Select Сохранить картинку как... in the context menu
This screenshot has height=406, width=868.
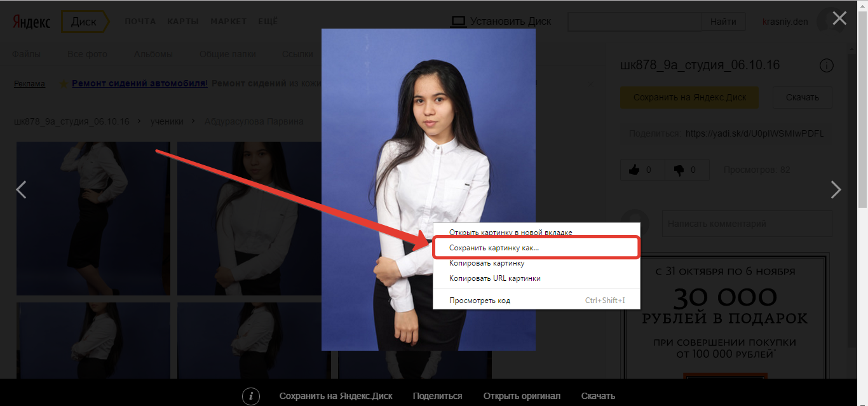click(x=535, y=248)
